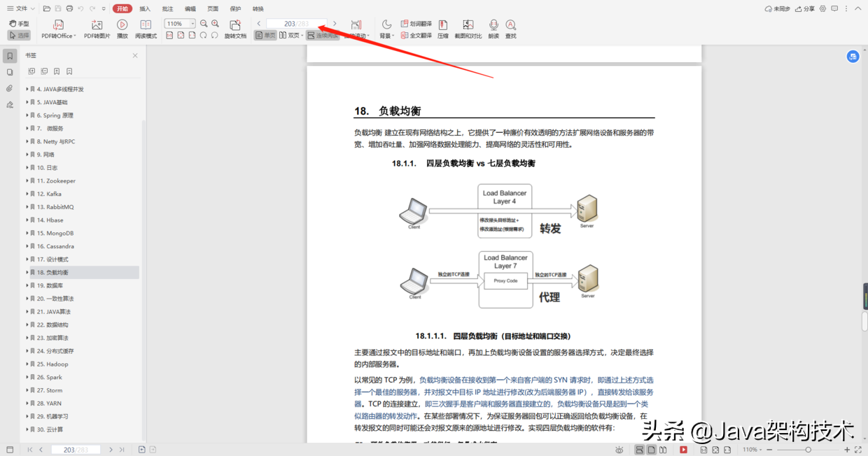
Task: Rotate the document (旋转文档)
Action: coord(235,29)
